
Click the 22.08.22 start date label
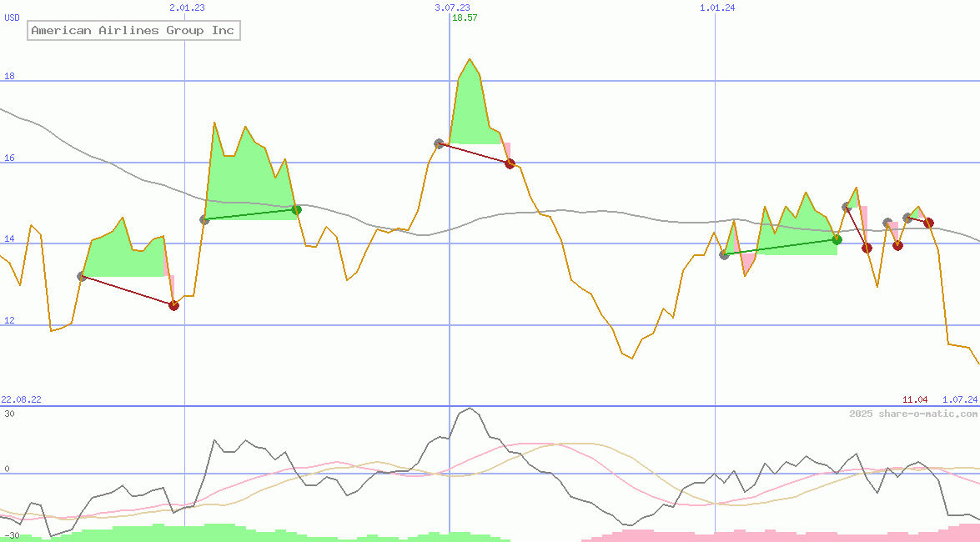tap(21, 399)
